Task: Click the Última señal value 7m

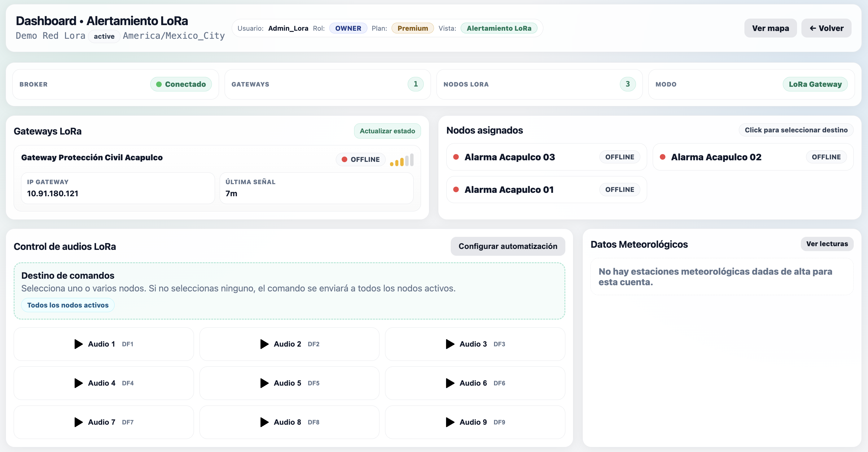Action: pyautogui.click(x=231, y=194)
